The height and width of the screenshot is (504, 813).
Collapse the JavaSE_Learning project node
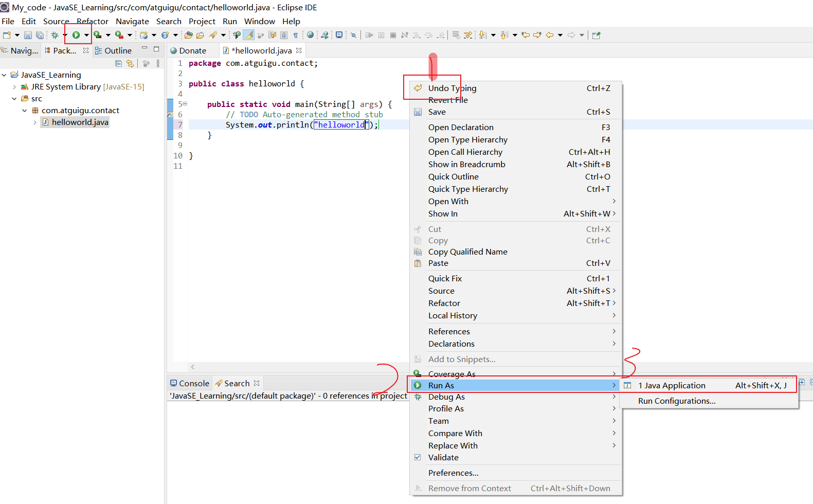click(x=4, y=75)
